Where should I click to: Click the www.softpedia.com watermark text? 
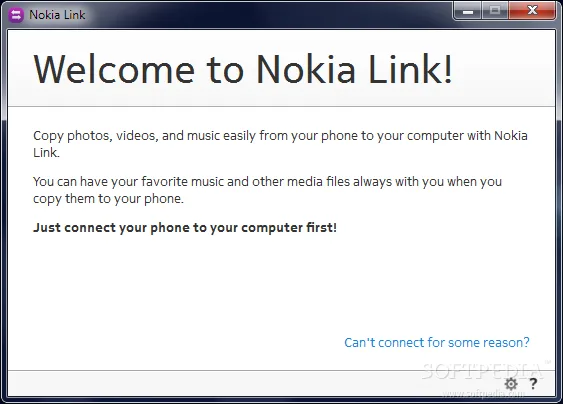click(483, 394)
